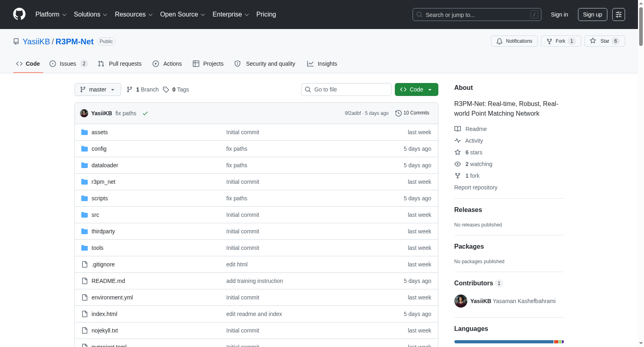This screenshot has height=347, width=644.
Task: Click the Search or jump to field
Action: coord(477,15)
